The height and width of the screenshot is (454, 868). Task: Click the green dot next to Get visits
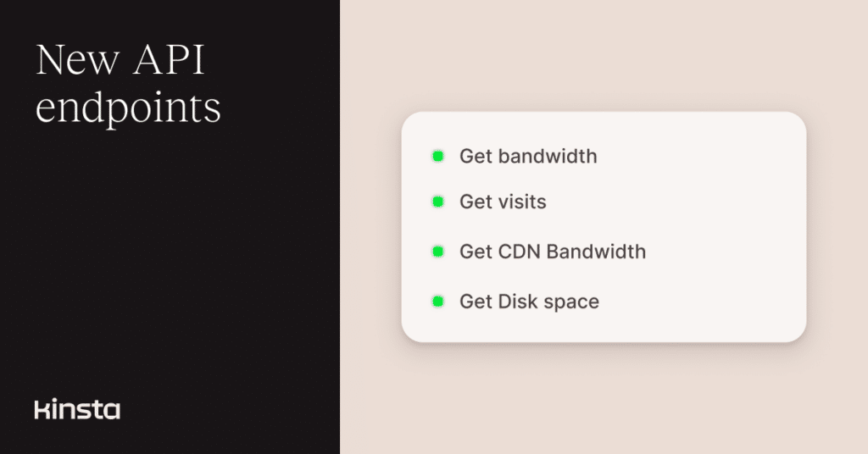[437, 202]
